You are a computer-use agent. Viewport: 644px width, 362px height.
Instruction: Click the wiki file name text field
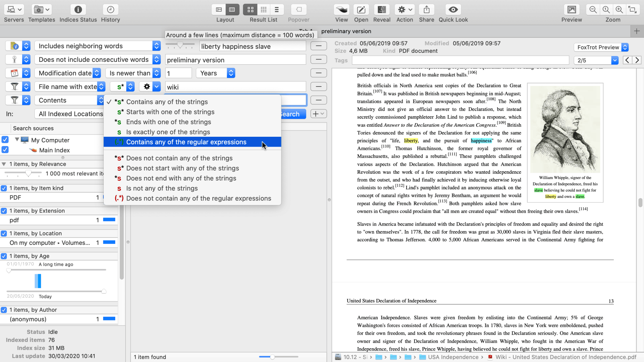click(235, 87)
